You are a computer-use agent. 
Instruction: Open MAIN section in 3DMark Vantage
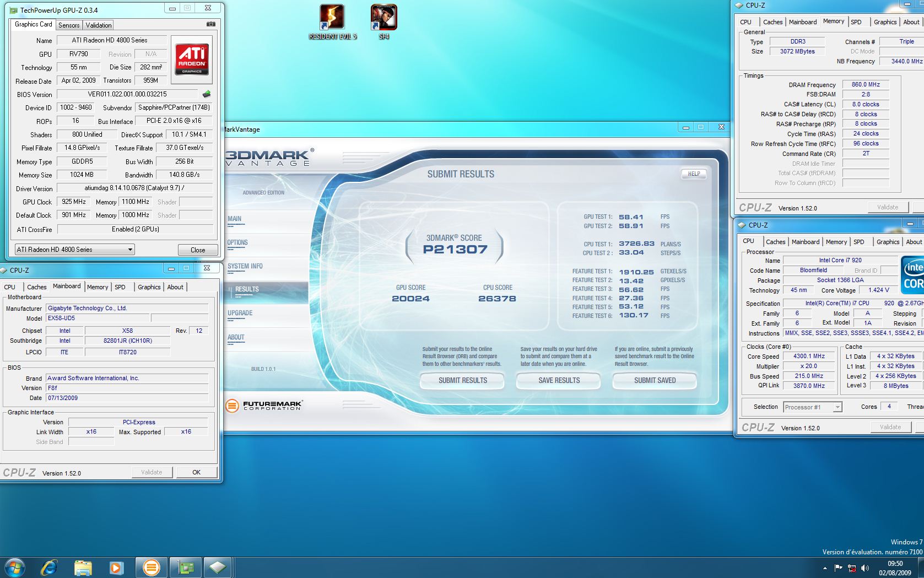pyautogui.click(x=235, y=219)
